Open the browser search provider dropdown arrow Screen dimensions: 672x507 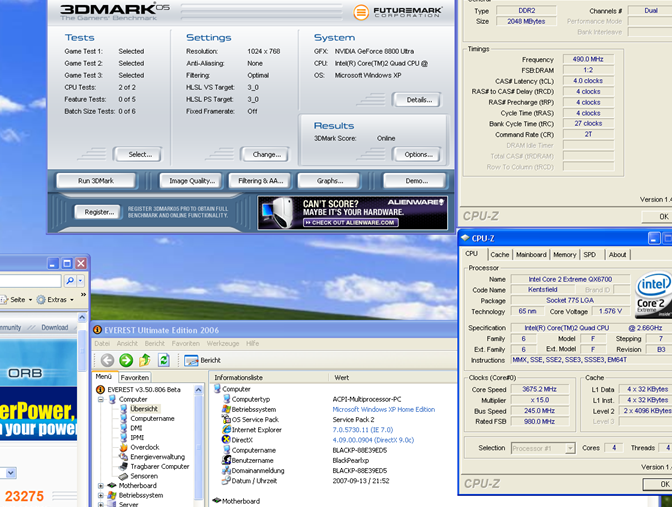[81, 281]
